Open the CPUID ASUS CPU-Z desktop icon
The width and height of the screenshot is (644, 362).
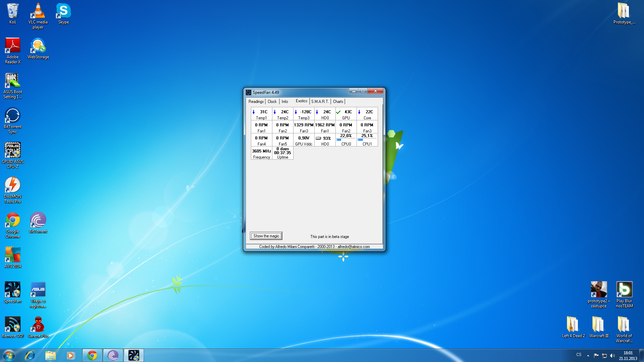click(x=12, y=150)
